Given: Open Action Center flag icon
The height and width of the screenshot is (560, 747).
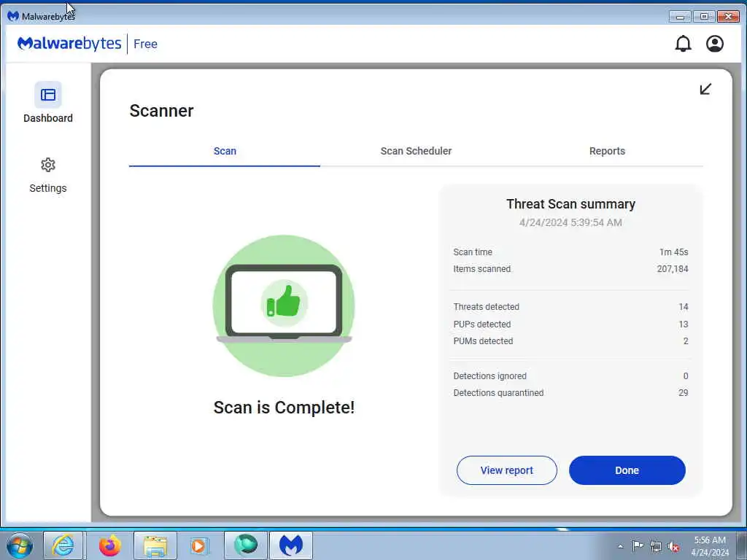Looking at the screenshot, I should [638, 546].
